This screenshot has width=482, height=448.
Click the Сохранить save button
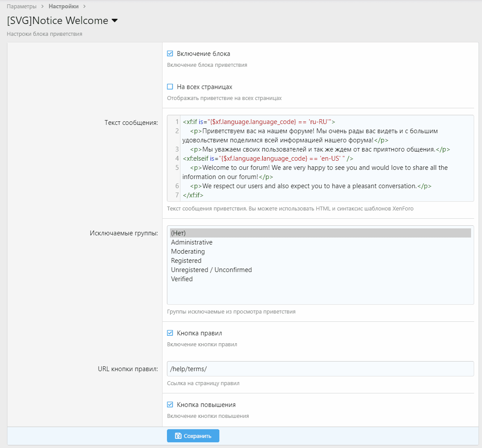(x=193, y=436)
